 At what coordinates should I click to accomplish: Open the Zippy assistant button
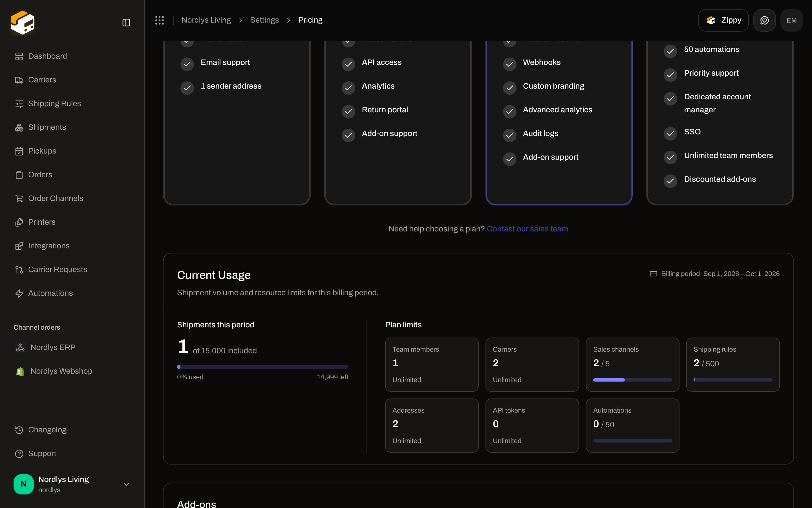[723, 20]
